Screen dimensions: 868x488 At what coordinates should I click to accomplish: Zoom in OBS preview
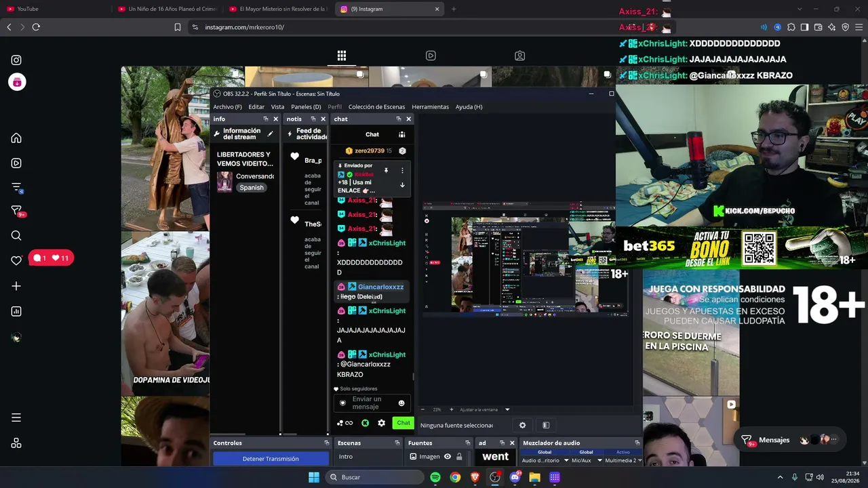452,409
